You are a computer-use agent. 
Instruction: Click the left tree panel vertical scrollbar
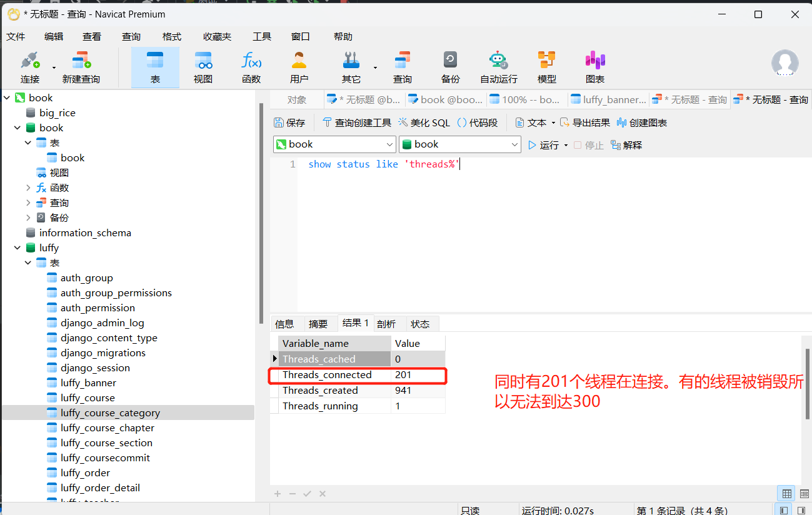point(261,212)
